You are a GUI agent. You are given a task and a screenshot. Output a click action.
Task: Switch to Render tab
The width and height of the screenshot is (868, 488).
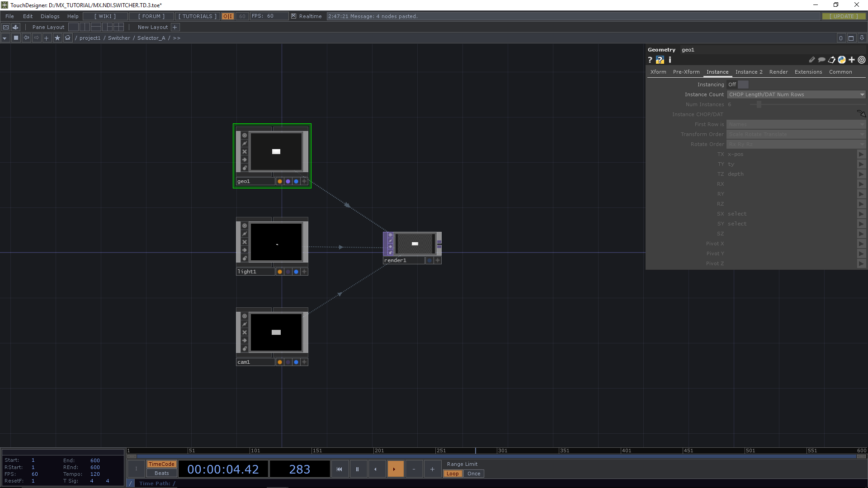point(778,72)
